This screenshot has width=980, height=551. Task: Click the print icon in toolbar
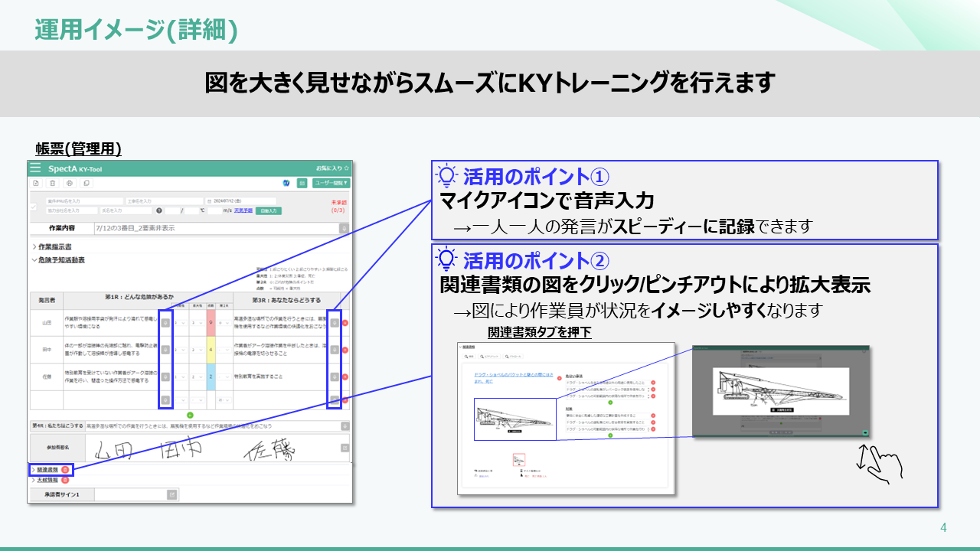click(69, 184)
